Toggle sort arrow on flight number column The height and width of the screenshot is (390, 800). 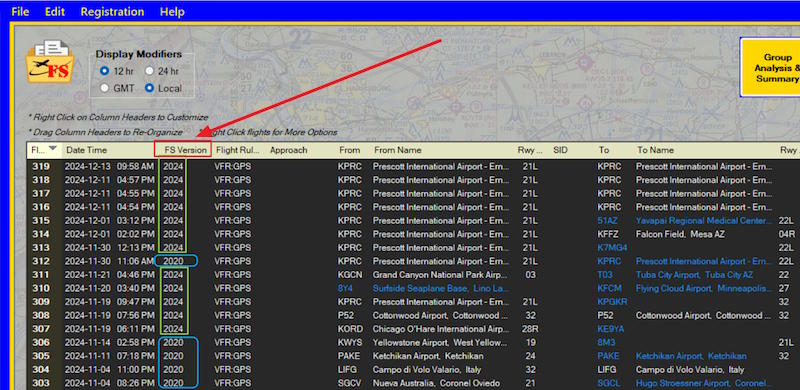click(x=53, y=149)
